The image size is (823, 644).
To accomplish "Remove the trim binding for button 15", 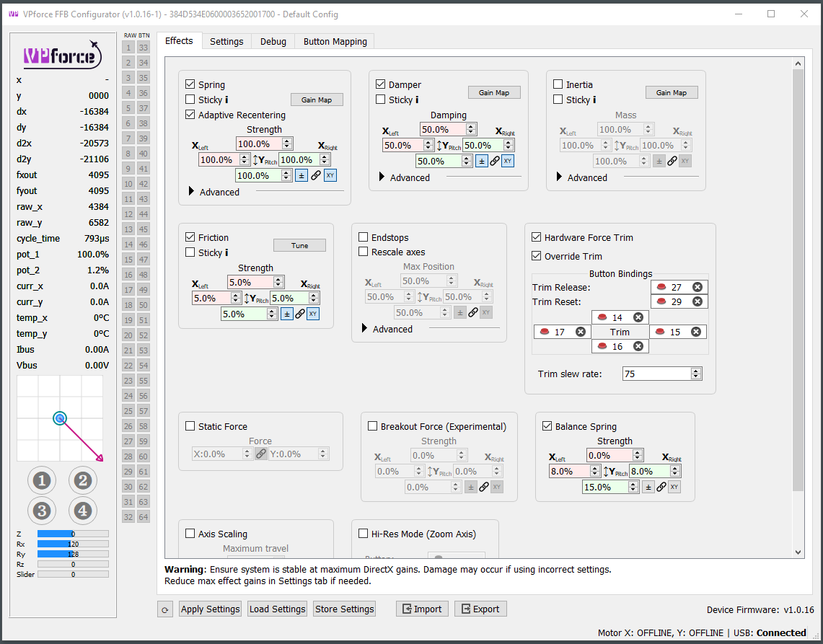I will [696, 332].
